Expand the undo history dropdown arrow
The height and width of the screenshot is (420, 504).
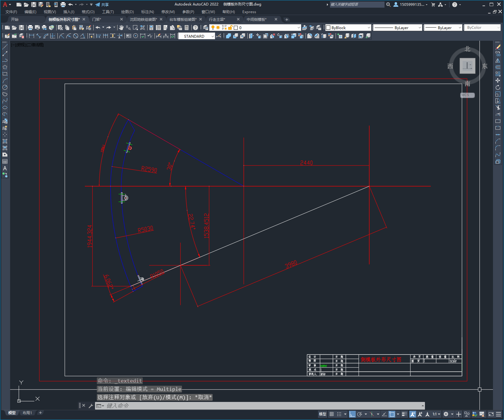[103, 28]
